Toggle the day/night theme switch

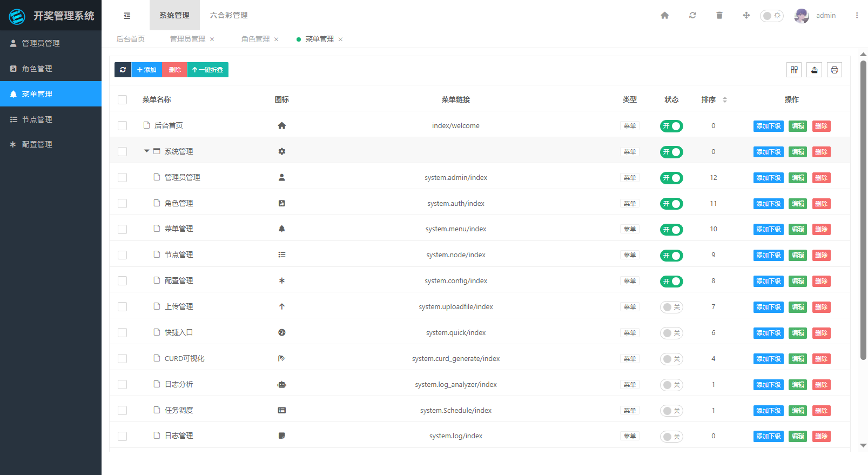(x=771, y=16)
